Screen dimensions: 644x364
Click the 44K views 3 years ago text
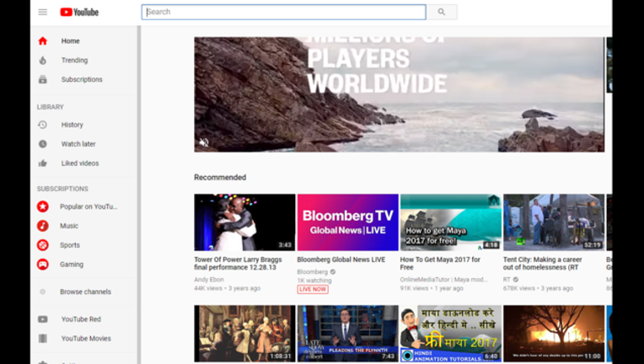227,288
